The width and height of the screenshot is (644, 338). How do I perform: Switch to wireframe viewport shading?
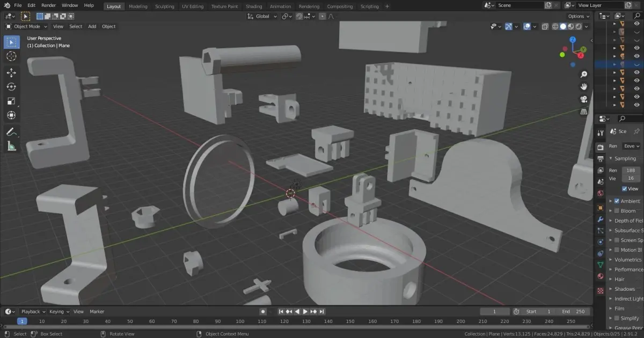pos(555,26)
